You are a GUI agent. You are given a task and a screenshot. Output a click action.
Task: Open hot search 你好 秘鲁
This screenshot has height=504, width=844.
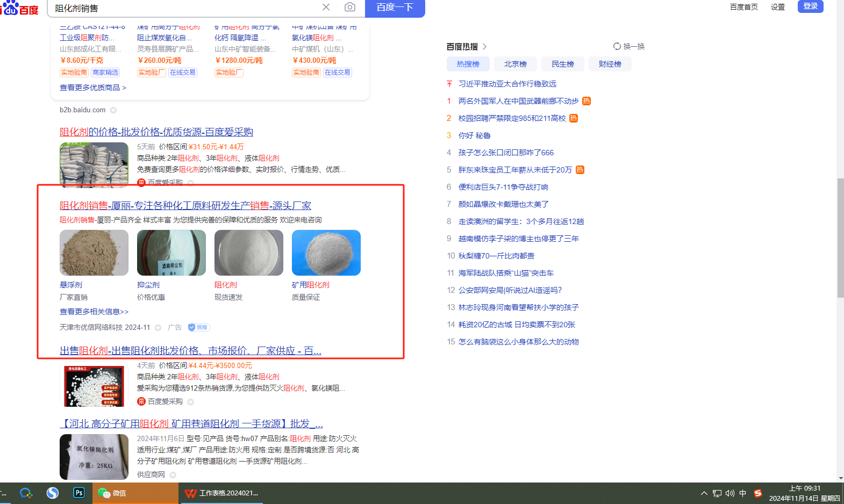coord(475,135)
